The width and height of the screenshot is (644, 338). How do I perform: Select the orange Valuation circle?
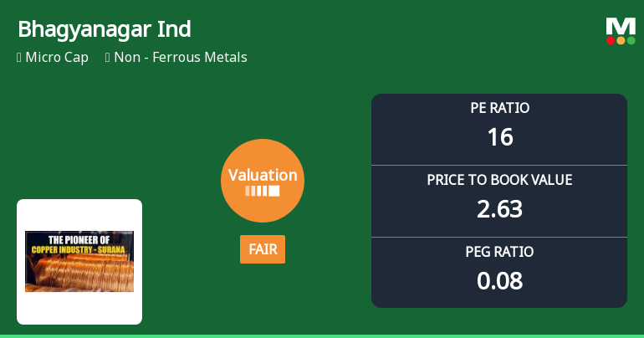click(x=263, y=180)
